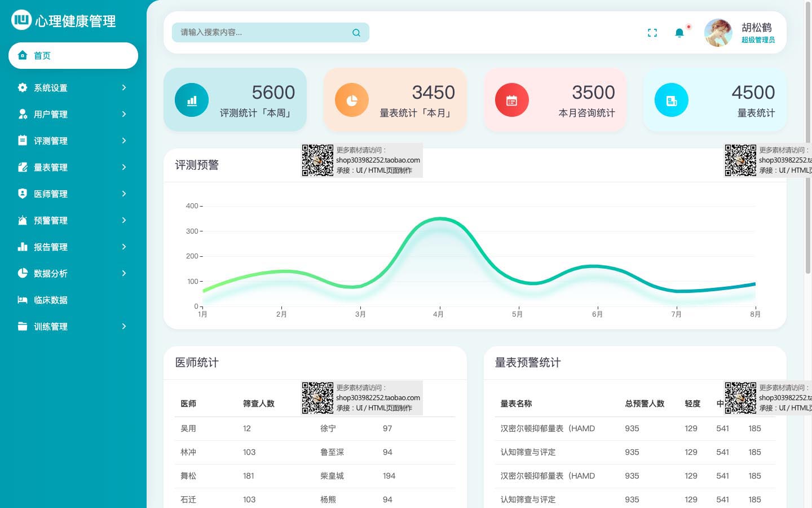Viewport: 812px width, 508px height.
Task: Open the notification bell
Action: (x=679, y=33)
